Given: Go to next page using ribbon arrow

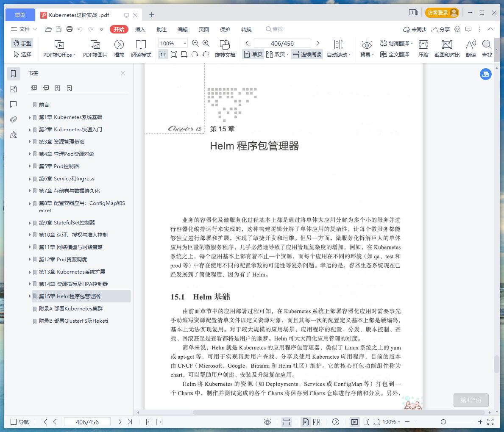Looking at the screenshot, I should click(318, 43).
